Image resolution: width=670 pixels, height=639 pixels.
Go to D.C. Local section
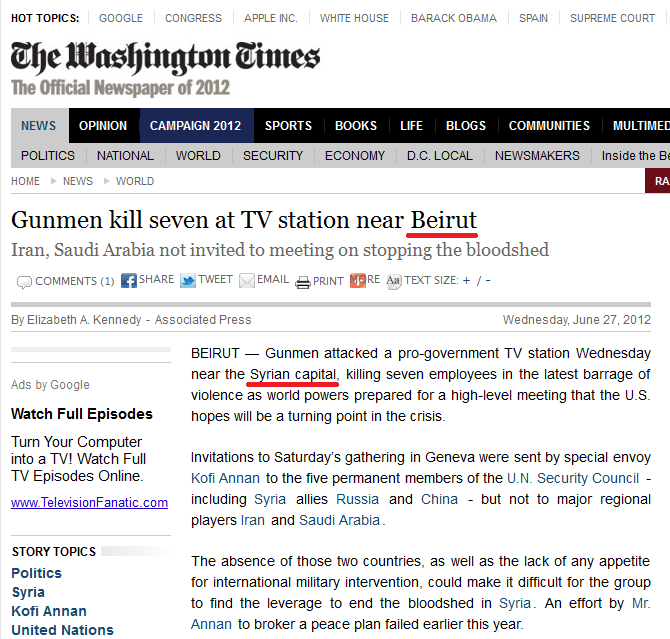click(439, 156)
